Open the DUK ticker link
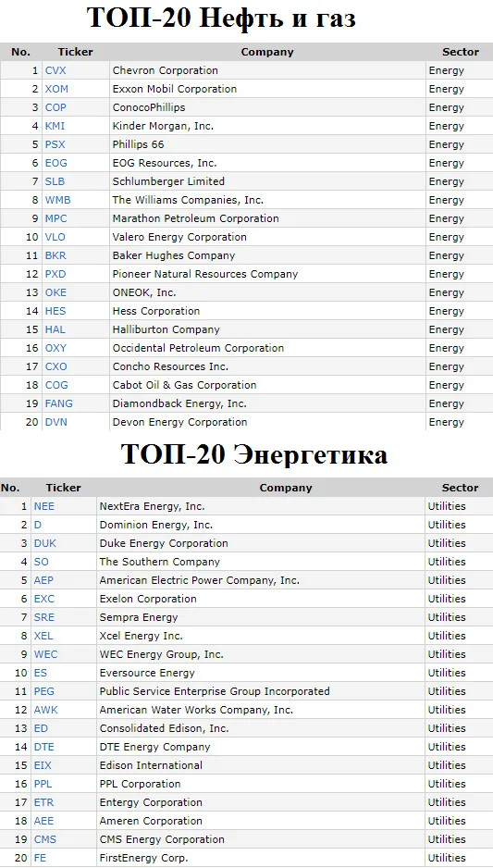493x868 pixels. coord(44,543)
